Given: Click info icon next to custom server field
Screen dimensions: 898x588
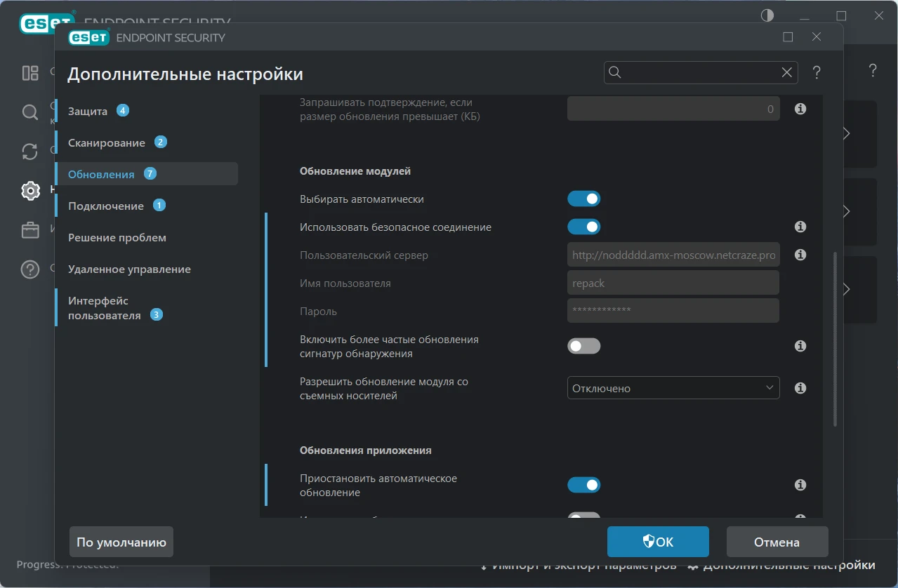Looking at the screenshot, I should pos(800,255).
